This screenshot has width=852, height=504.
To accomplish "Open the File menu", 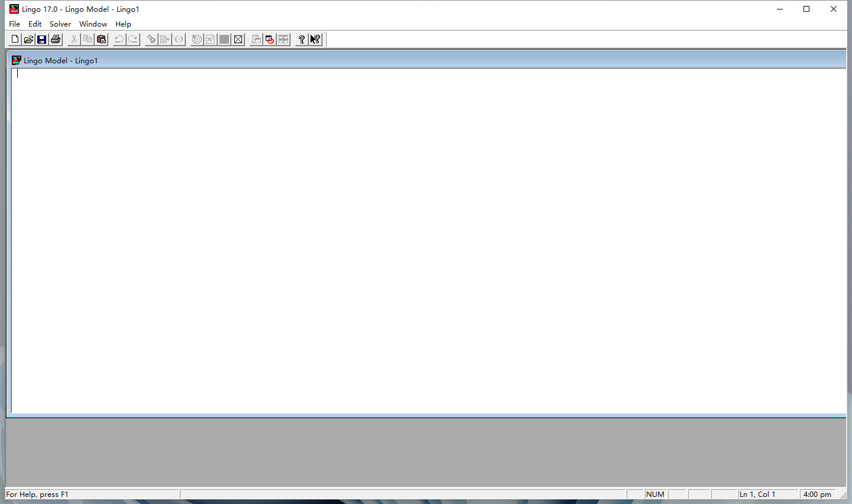I will point(15,24).
